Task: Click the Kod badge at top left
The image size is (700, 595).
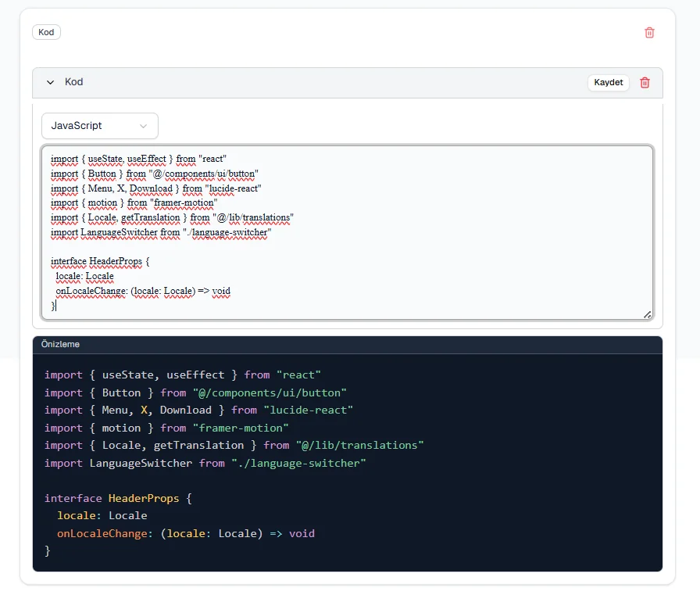Action: [x=46, y=32]
